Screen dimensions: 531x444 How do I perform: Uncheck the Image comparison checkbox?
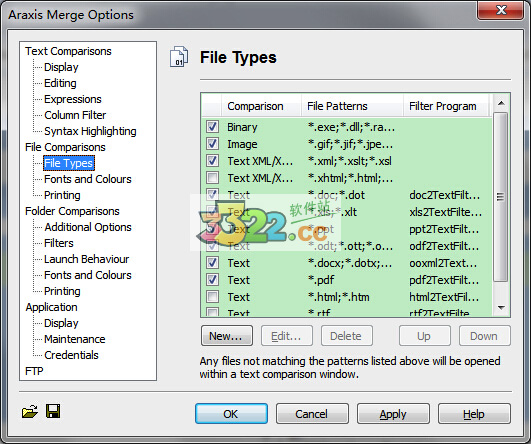(212, 144)
